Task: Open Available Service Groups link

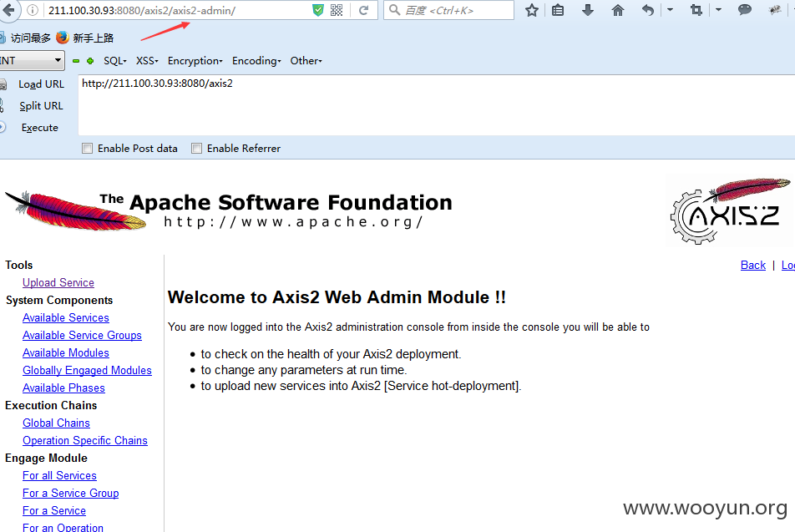Action: click(x=82, y=335)
